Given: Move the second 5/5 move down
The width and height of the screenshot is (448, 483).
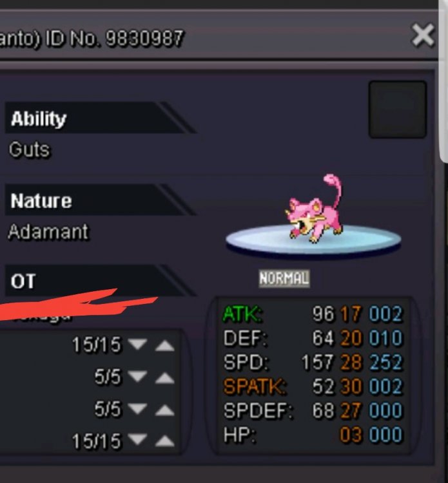Looking at the screenshot, I should [137, 410].
